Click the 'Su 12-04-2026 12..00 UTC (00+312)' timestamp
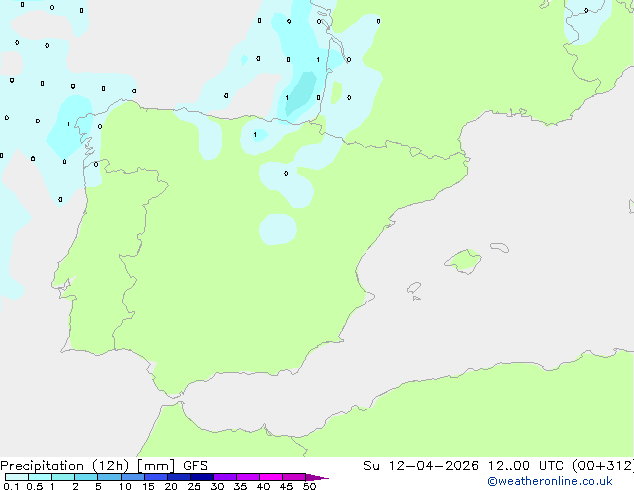Viewport: 634px width, 490px height. pos(498,466)
